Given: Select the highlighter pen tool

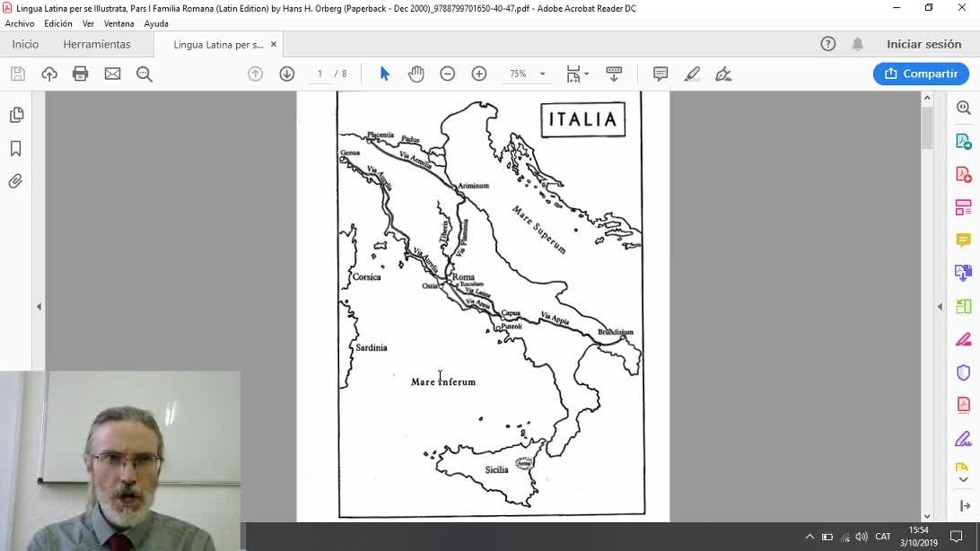Looking at the screenshot, I should pyautogui.click(x=692, y=74).
